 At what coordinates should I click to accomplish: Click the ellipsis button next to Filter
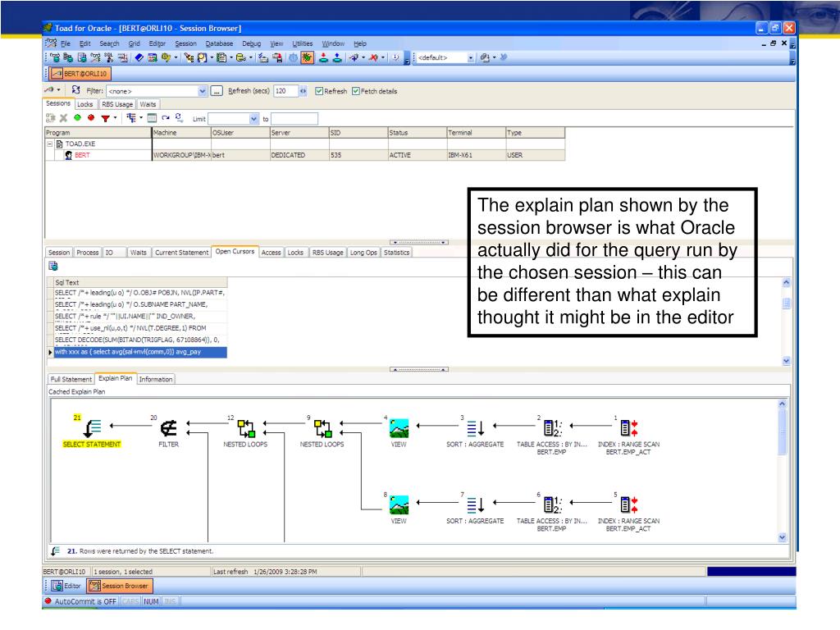click(217, 91)
